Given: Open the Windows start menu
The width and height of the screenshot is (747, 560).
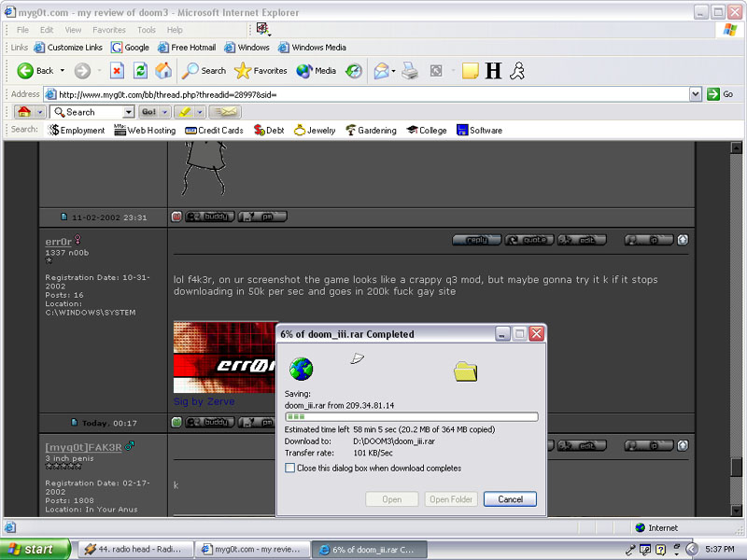Looking at the screenshot, I should pos(35,549).
